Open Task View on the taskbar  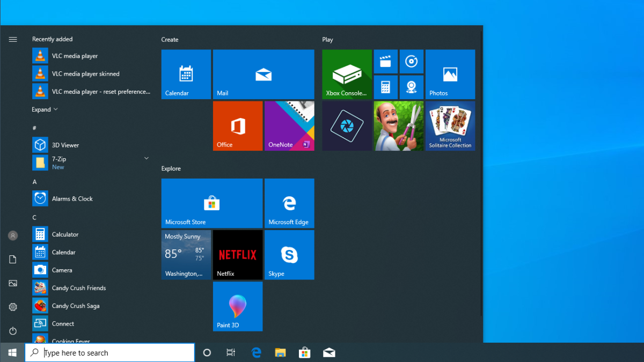231,352
